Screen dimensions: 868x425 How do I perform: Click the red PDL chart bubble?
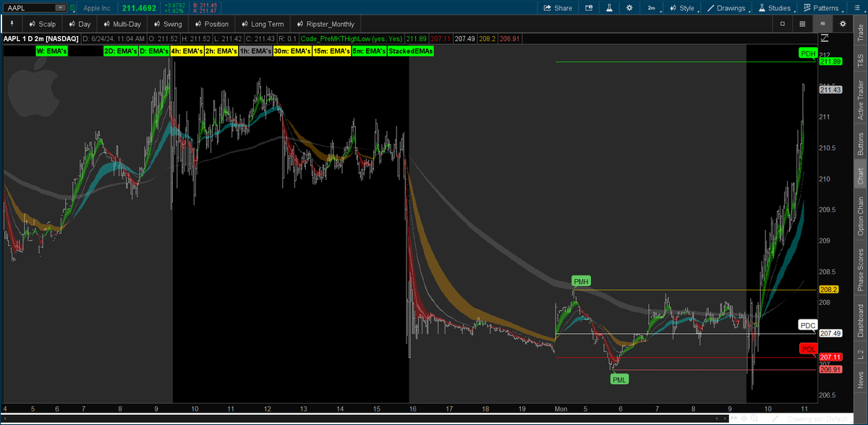[x=808, y=349]
